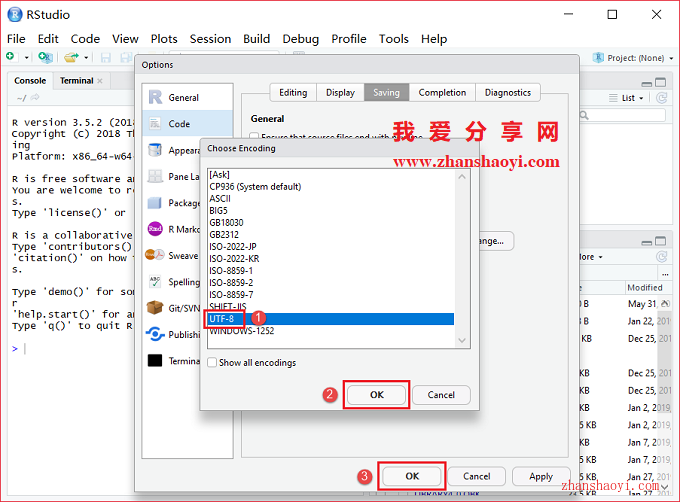Select the General options category
This screenshot has height=502, width=680.
188,98
